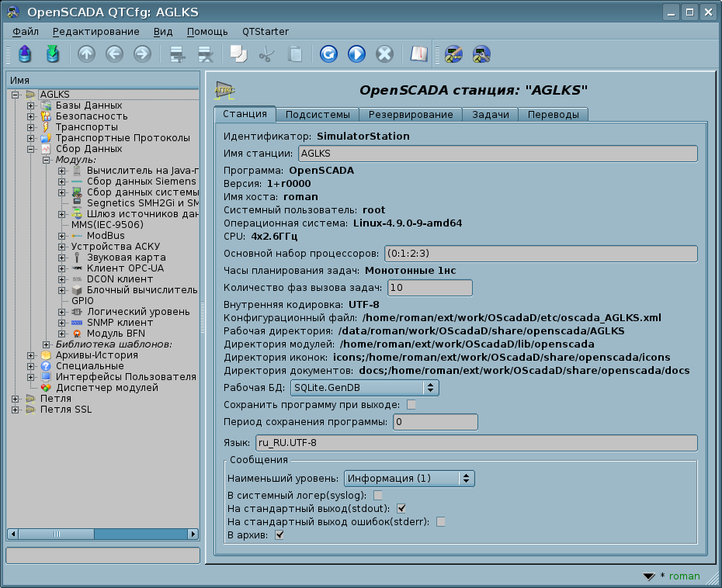Expand the Библиотека шаблонов: node

click(x=46, y=344)
